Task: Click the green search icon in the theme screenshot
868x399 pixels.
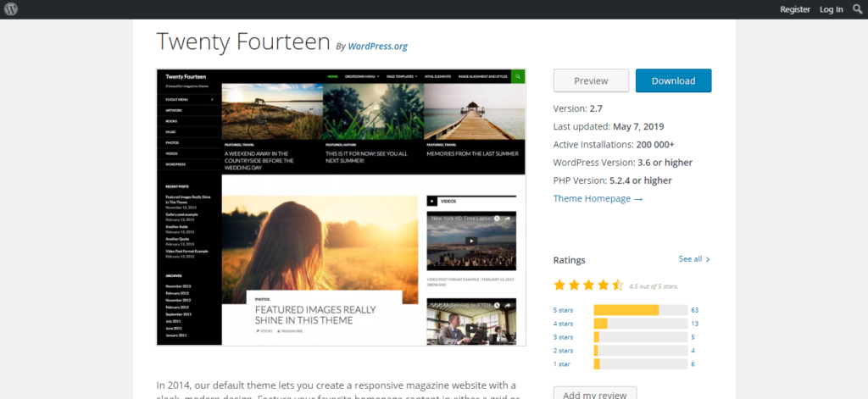Action: tap(518, 76)
